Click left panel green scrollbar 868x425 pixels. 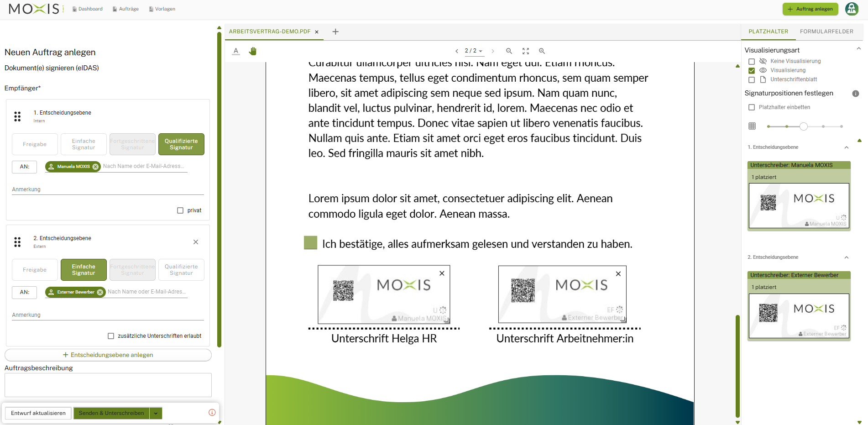219,189
